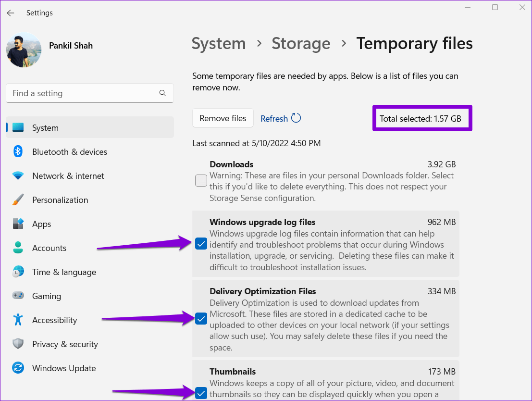Refresh the temporary files list

tap(280, 118)
